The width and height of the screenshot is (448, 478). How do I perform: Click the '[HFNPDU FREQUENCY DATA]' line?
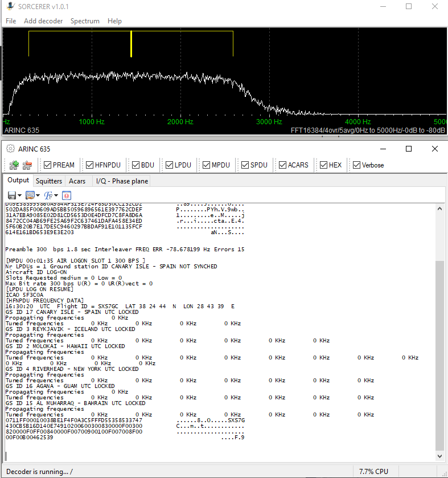click(44, 301)
